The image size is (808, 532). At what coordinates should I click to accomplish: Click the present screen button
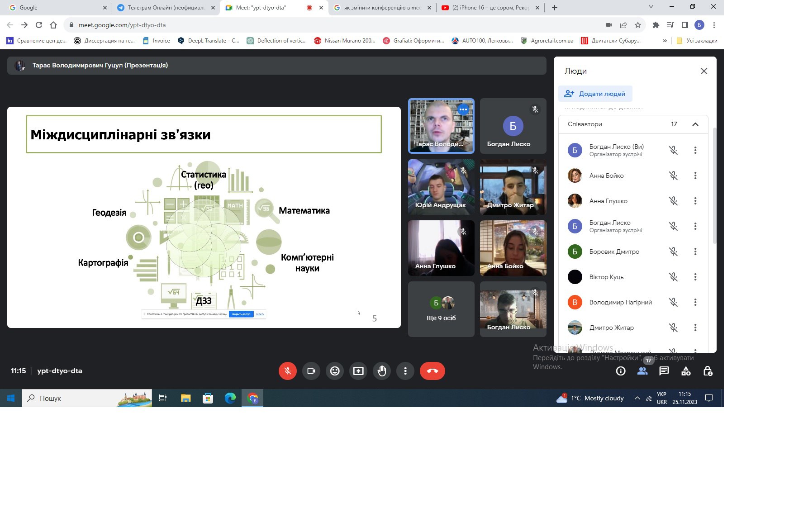(358, 371)
